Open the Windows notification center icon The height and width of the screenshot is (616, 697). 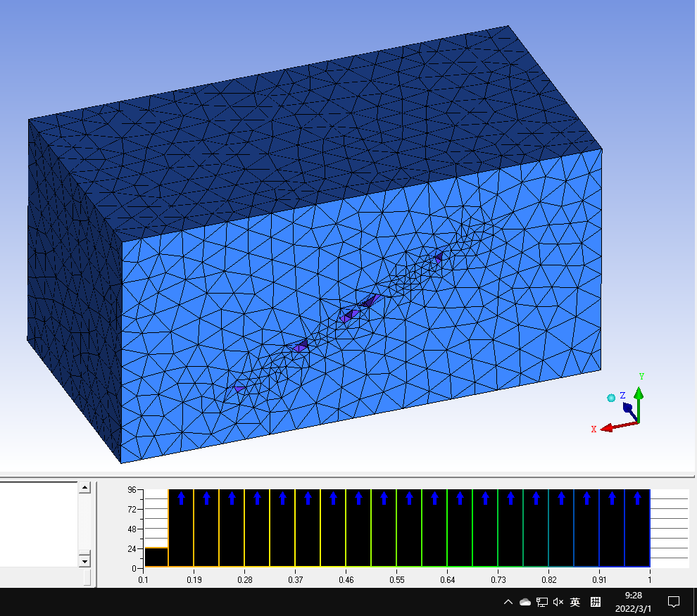coord(674,602)
